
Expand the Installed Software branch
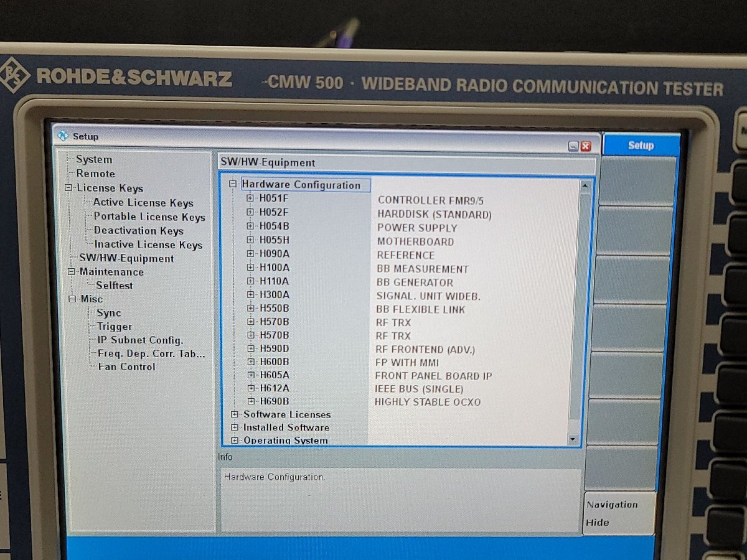click(x=233, y=427)
